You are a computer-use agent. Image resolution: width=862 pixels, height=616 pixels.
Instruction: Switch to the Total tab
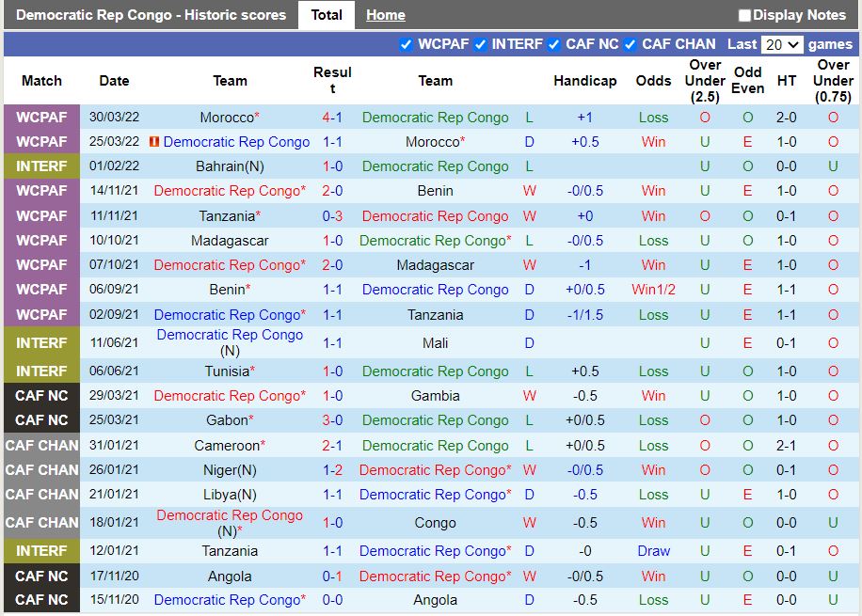click(327, 15)
